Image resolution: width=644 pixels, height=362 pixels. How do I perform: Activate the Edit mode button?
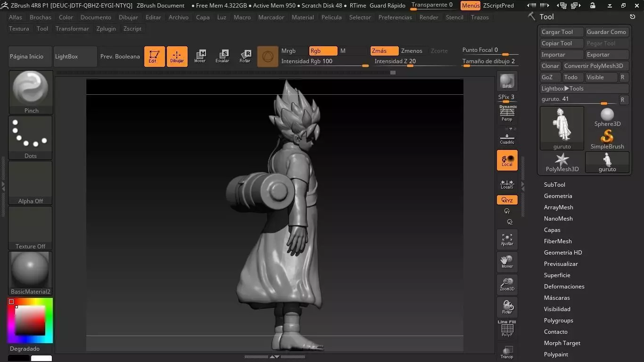tap(154, 57)
